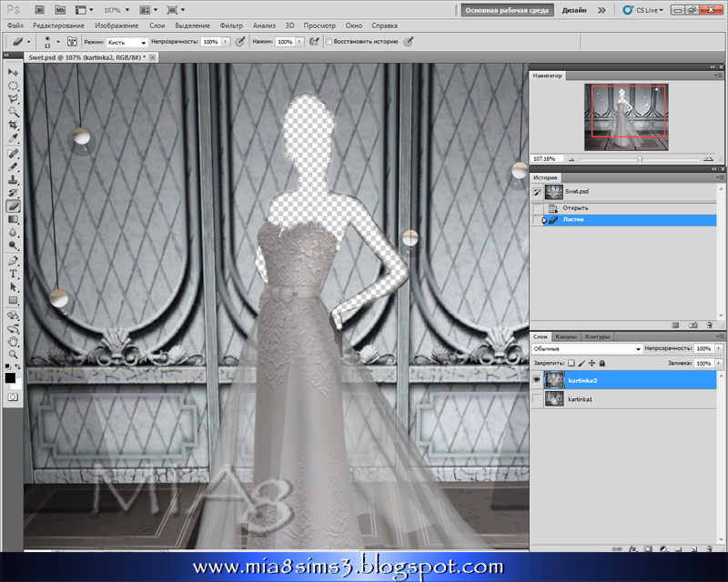Delete the layer with the Layers trash icon
The height and width of the screenshot is (582, 728).
click(710, 548)
